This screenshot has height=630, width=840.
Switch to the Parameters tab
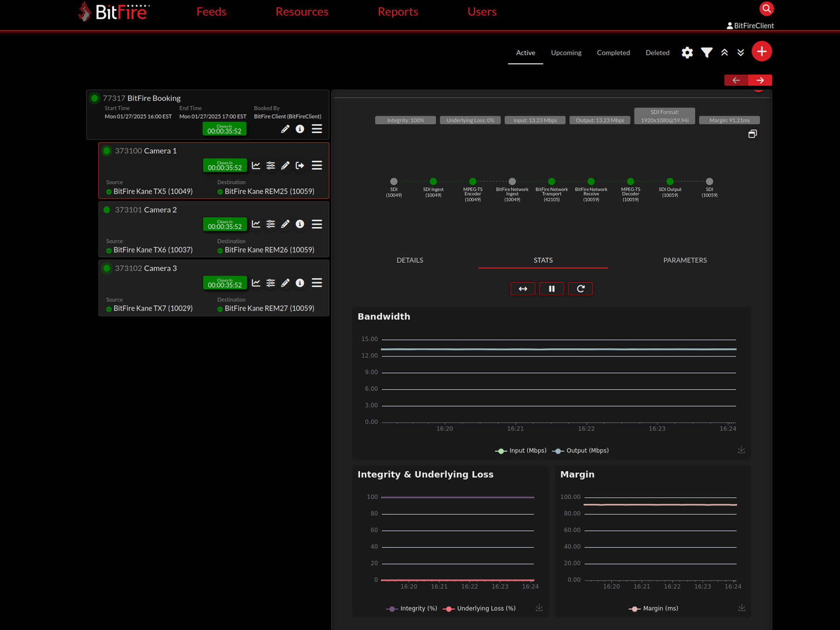click(685, 260)
